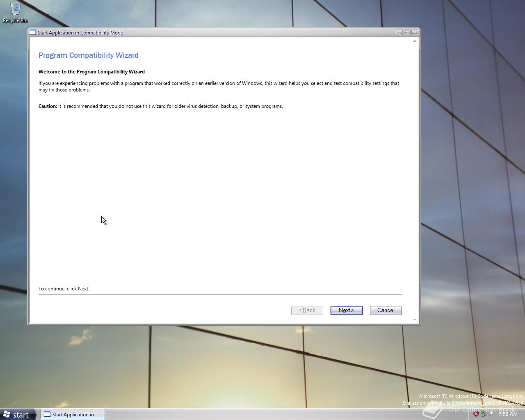Click the 'Caution:' warning text

[x=48, y=106]
